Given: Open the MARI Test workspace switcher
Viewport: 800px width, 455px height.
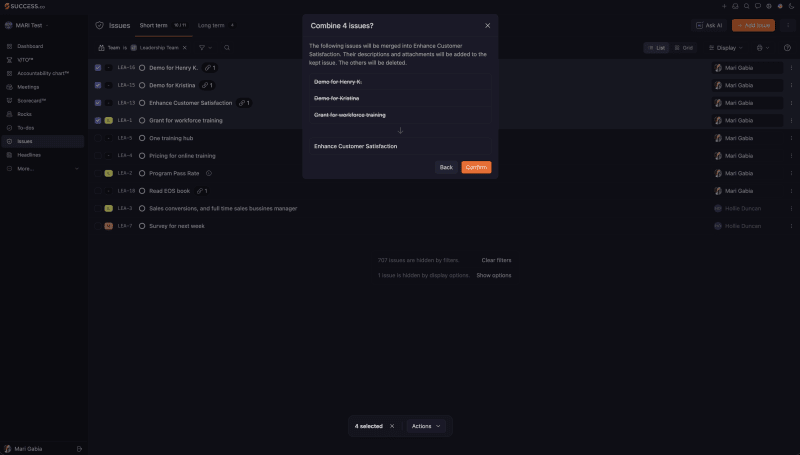Looking at the screenshot, I should [x=27, y=26].
